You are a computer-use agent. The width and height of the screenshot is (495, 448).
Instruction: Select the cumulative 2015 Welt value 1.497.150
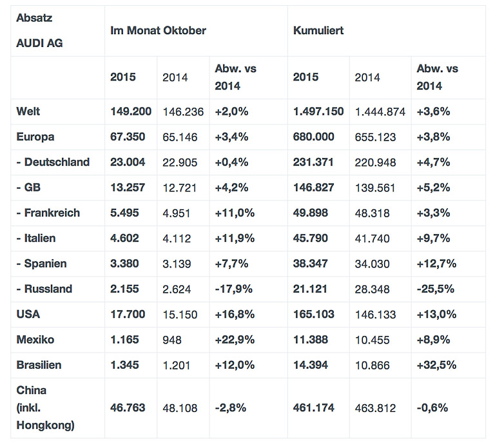click(x=318, y=112)
